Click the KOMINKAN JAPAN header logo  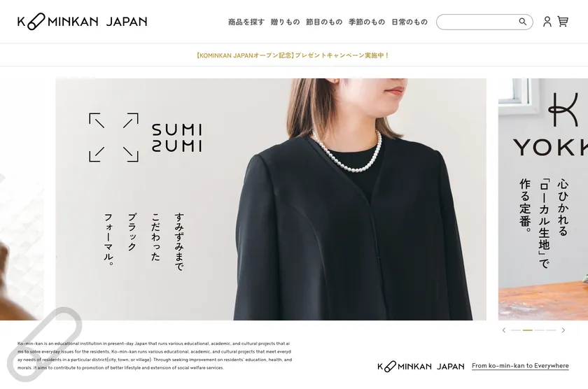click(82, 22)
